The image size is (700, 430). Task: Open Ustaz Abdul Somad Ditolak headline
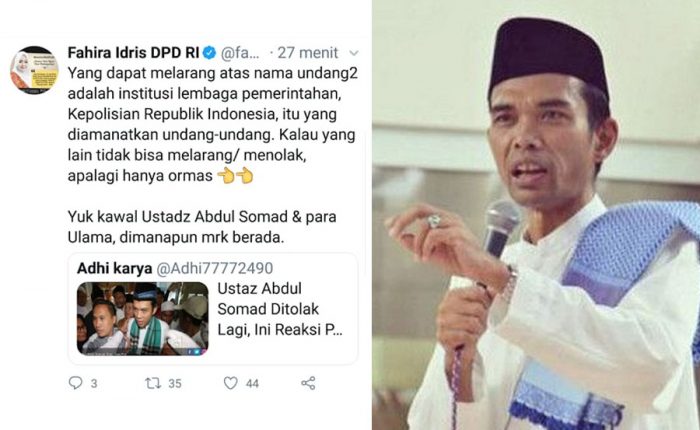[x=280, y=309]
